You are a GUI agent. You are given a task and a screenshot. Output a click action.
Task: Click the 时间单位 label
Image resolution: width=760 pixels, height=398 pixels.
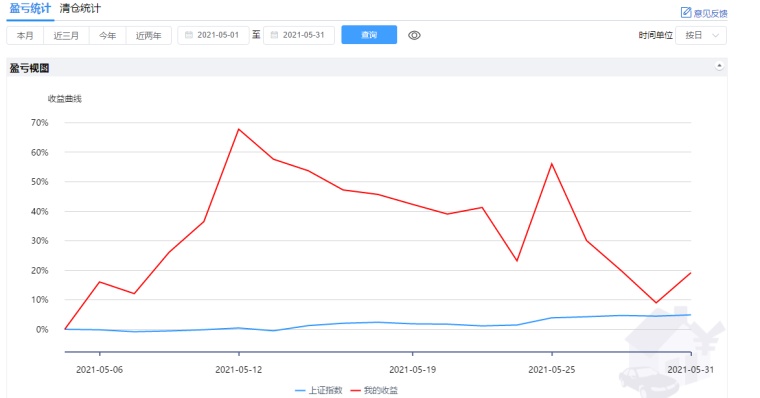(x=655, y=35)
